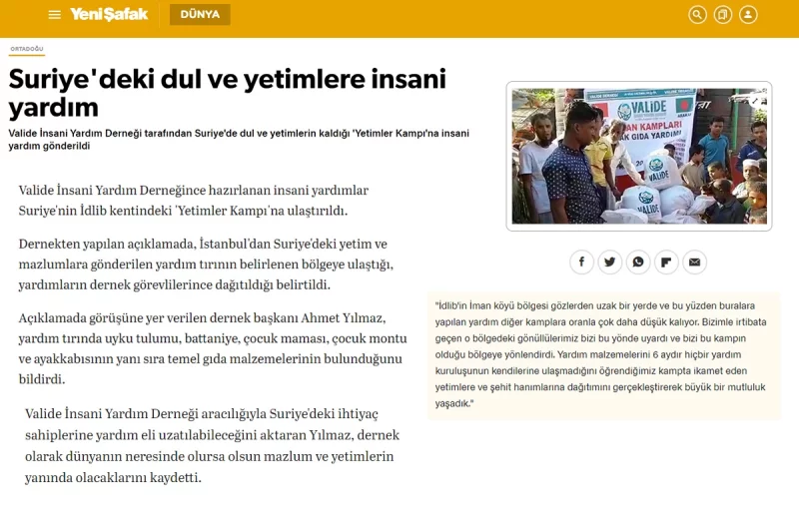
Task: Share article via WhatsApp
Action: tap(638, 262)
